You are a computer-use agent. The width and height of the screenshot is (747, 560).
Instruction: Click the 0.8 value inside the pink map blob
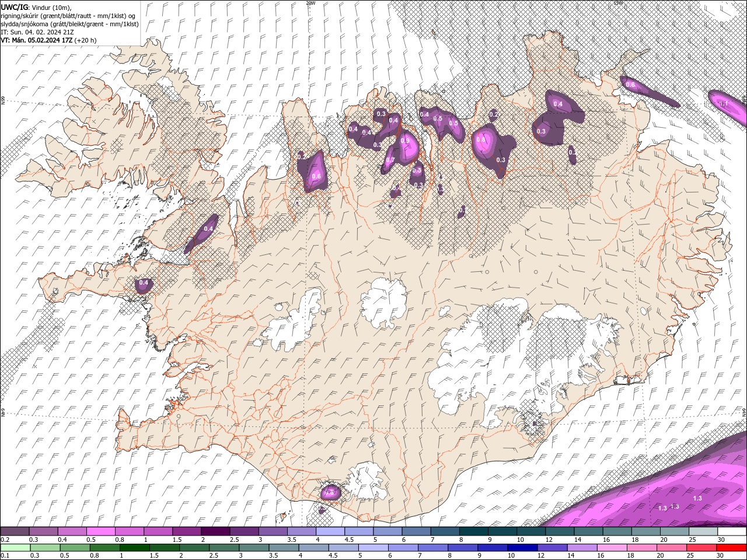click(481, 140)
